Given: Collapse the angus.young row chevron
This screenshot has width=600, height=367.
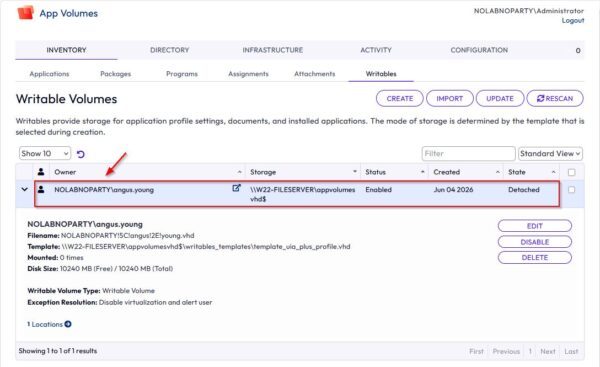Looking at the screenshot, I should (24, 189).
